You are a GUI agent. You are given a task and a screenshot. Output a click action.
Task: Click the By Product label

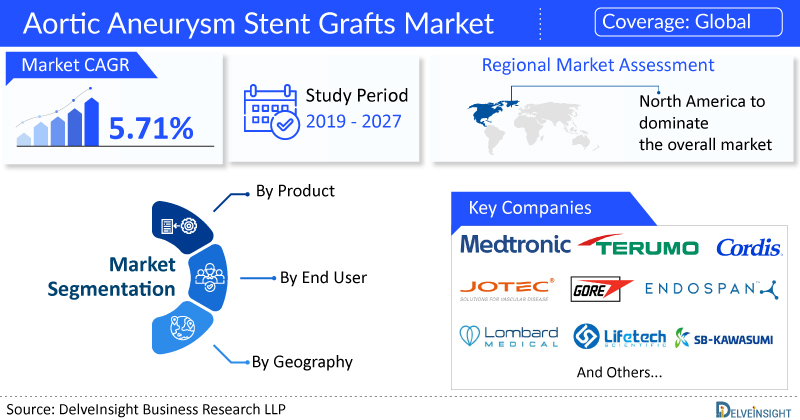pos(295,191)
